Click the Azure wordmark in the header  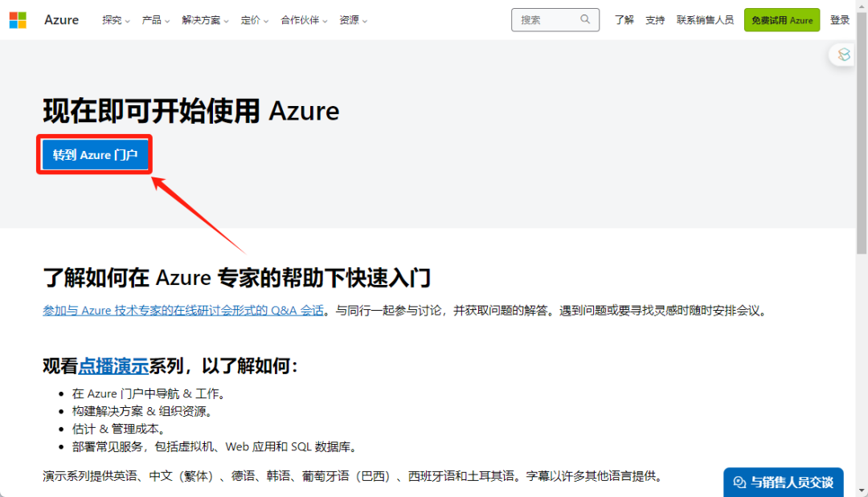click(x=62, y=19)
